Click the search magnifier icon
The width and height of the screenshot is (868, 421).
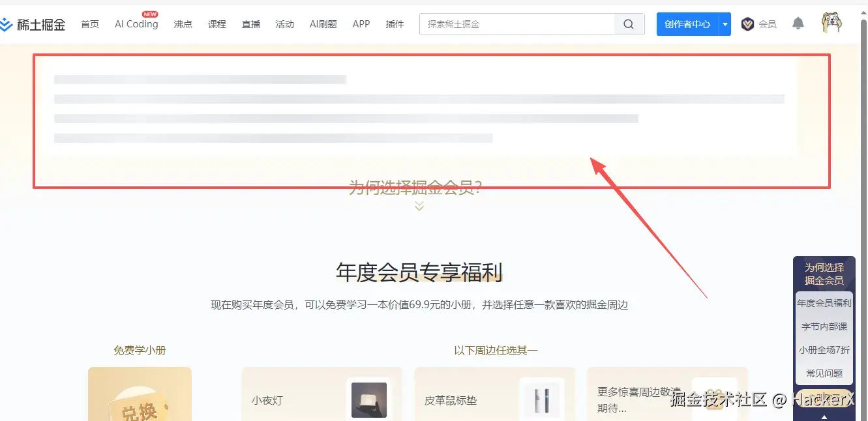tap(627, 23)
